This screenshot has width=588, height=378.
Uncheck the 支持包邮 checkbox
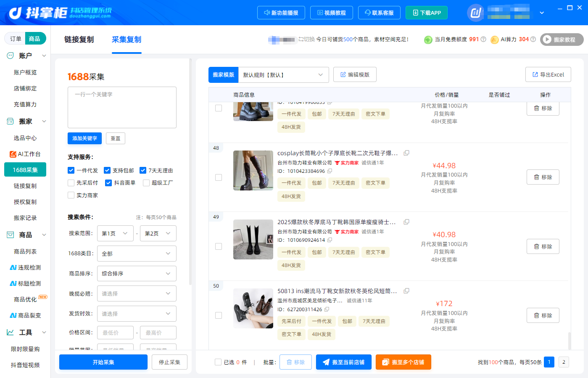click(107, 170)
